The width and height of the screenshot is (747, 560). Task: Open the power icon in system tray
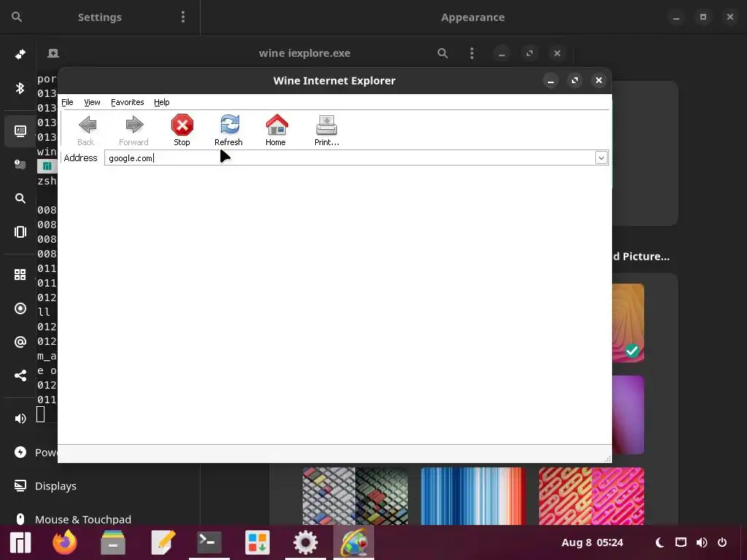pos(722,542)
